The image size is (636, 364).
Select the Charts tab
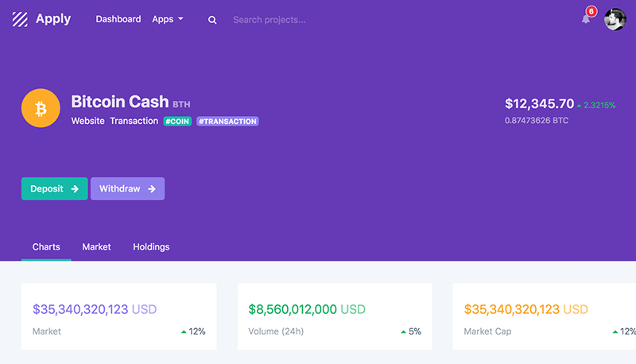(x=46, y=247)
